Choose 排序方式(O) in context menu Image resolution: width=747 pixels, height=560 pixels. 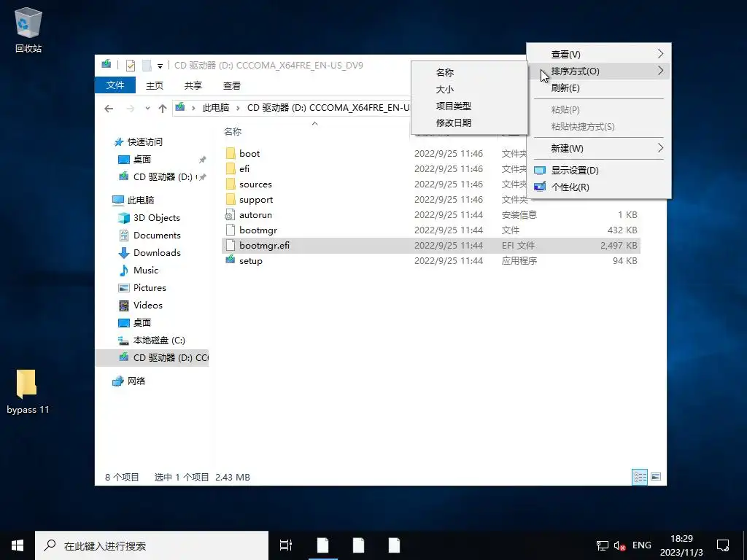click(x=599, y=71)
